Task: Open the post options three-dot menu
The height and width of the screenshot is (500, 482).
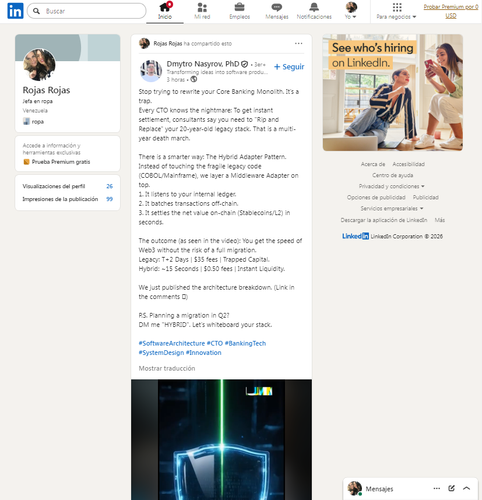Action: [x=298, y=43]
